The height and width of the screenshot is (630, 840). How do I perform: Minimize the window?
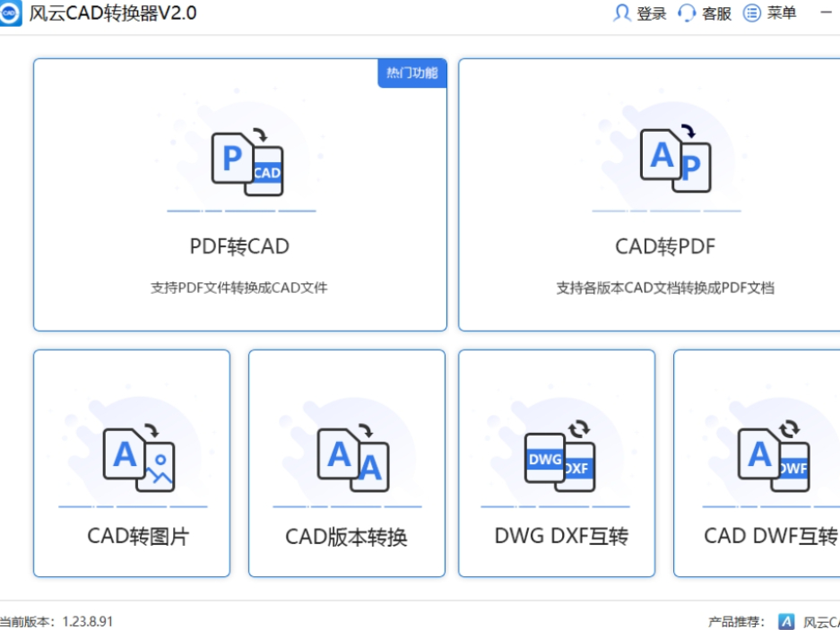pos(827,13)
